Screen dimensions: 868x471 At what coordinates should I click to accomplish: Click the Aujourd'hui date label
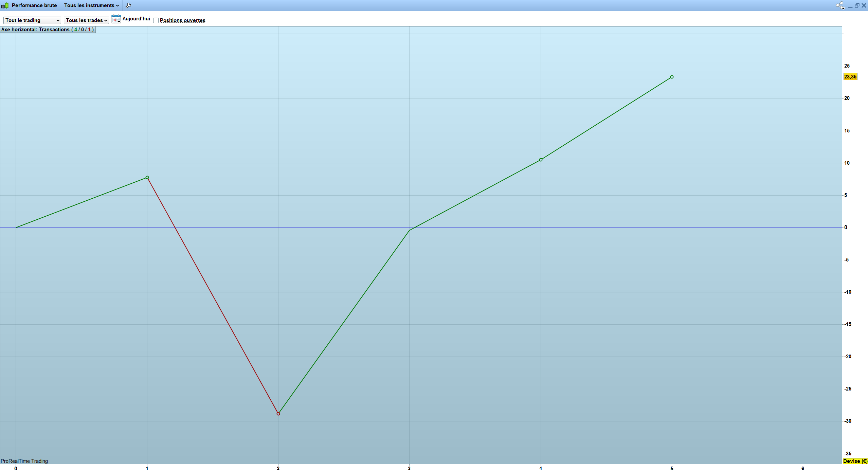pyautogui.click(x=136, y=19)
